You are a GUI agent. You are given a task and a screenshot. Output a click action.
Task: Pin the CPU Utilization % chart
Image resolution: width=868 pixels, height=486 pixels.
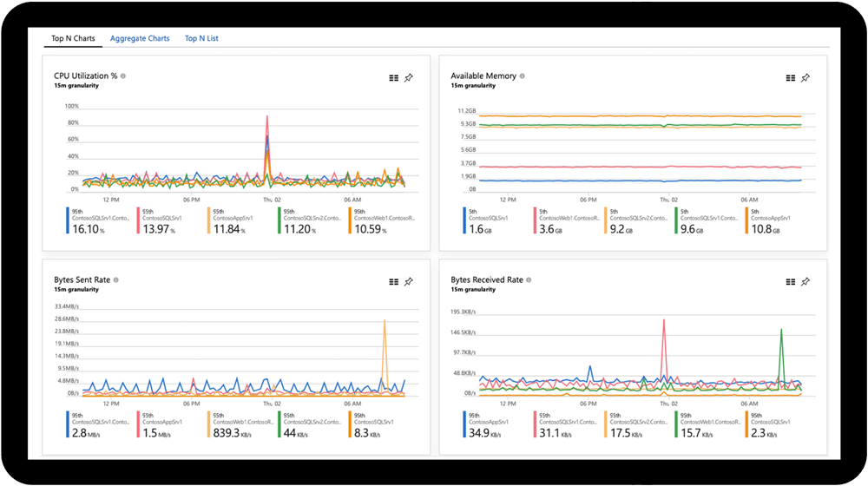tap(409, 78)
